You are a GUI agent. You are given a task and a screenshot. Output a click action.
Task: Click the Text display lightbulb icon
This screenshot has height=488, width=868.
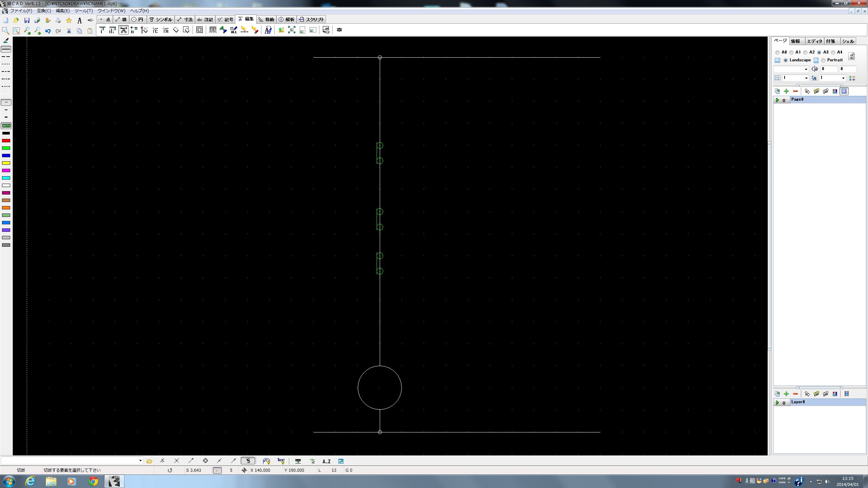[281, 461]
